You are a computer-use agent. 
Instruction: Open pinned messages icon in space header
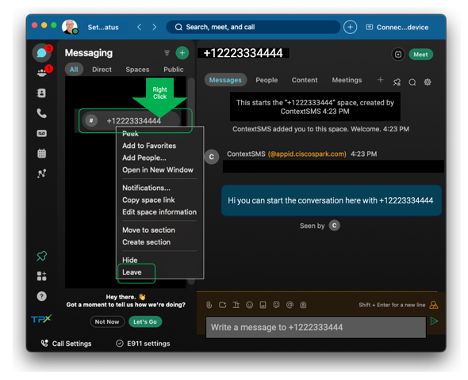(397, 82)
